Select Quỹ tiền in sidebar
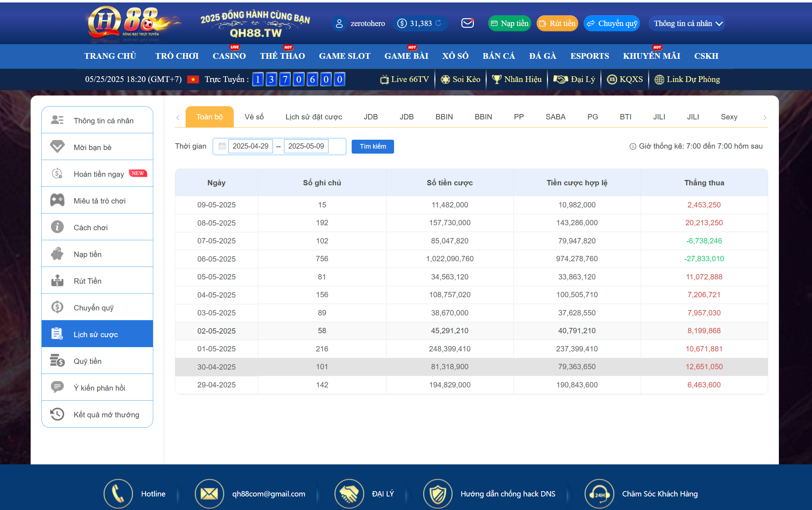Screen dimensions: 812x510 tap(88, 361)
